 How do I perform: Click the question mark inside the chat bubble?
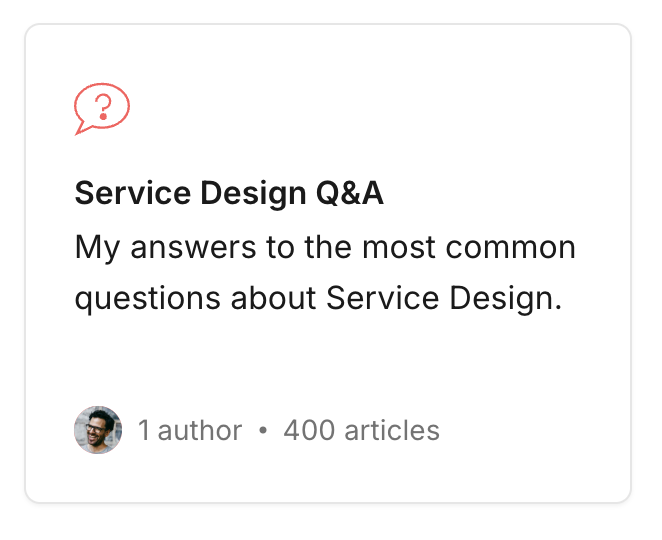pyautogui.click(x=104, y=104)
